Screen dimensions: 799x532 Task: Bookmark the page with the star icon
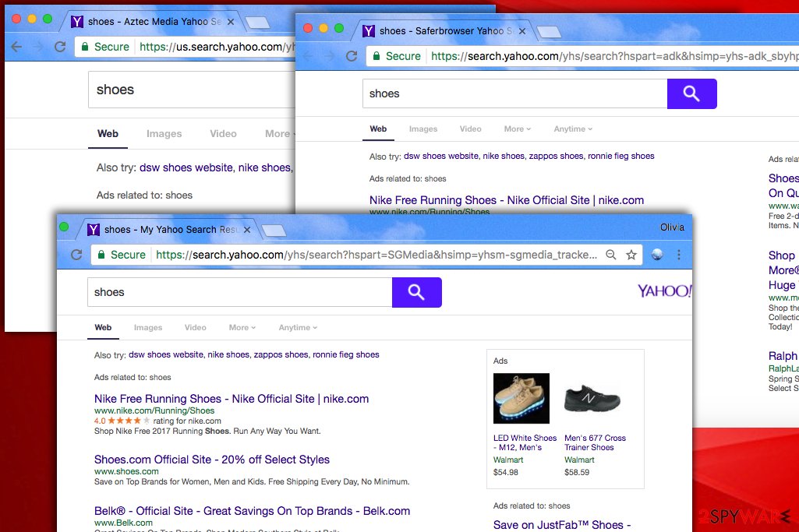(631, 255)
